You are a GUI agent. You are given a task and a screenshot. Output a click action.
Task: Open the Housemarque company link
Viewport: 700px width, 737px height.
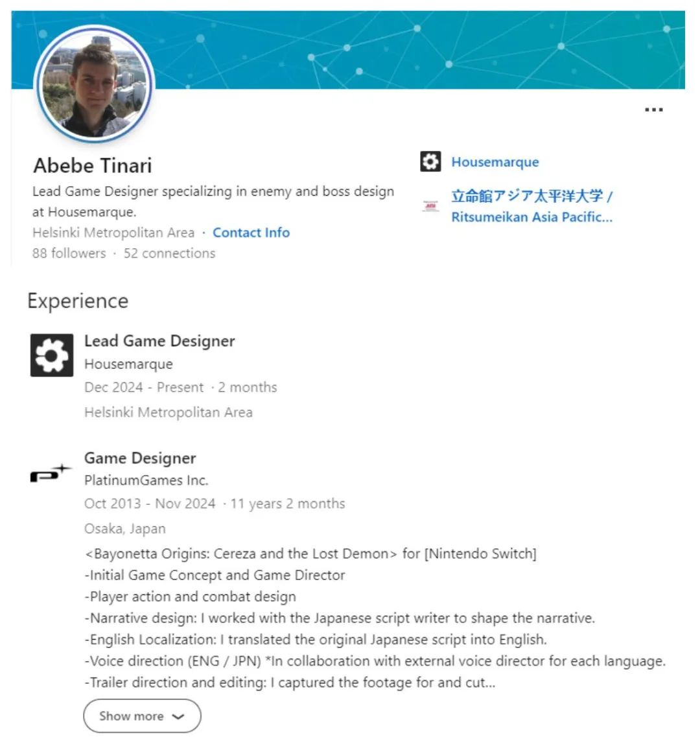[x=495, y=162]
